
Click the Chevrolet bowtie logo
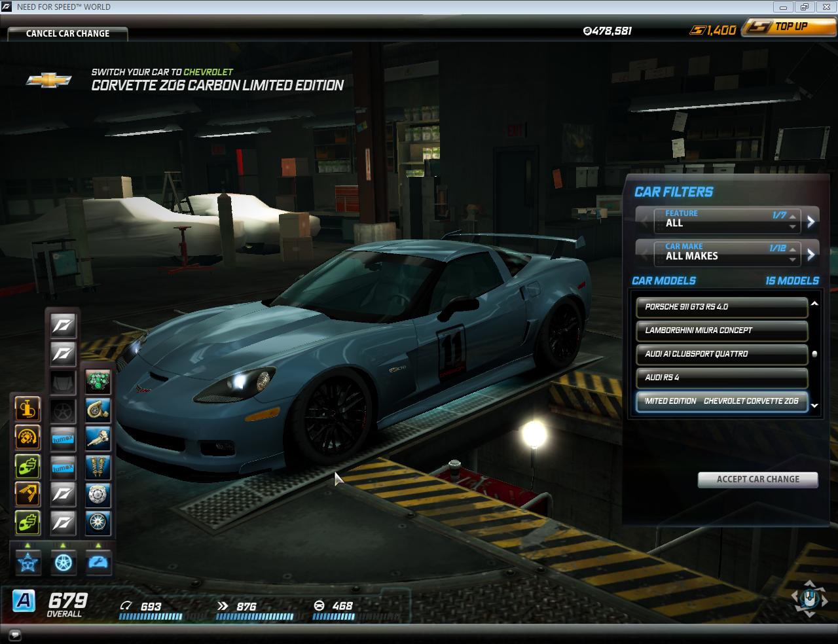coord(48,80)
